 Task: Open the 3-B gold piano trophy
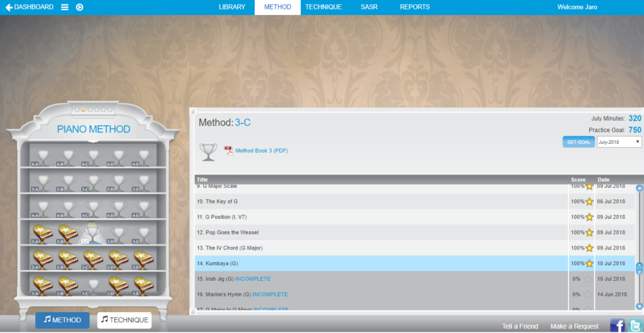pos(68,234)
